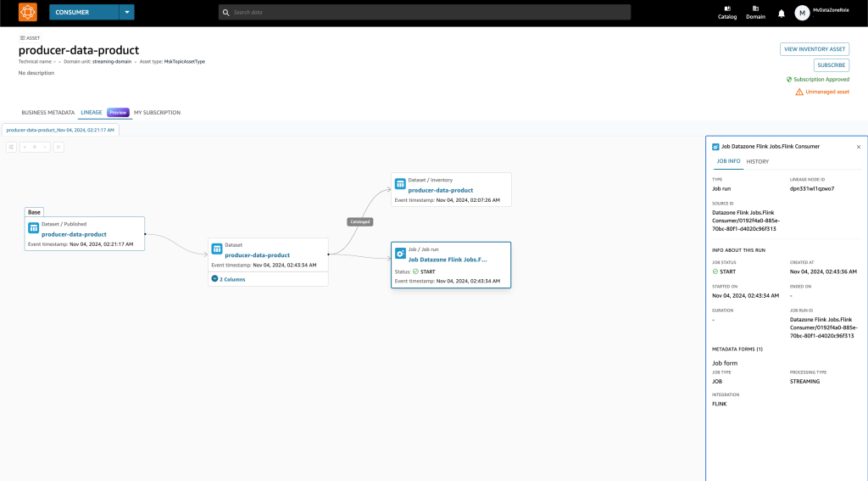Click the Job run node gear icon
The width and height of the screenshot is (868, 481).
400,254
